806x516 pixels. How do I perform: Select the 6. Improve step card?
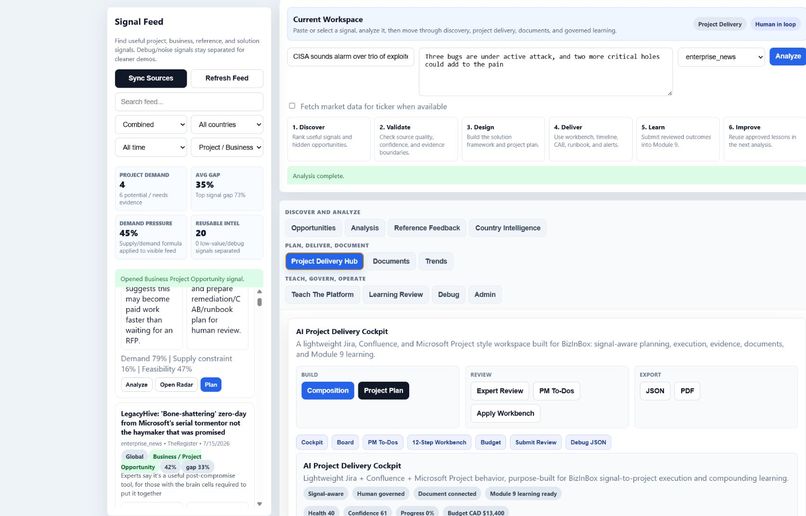[x=765, y=139]
